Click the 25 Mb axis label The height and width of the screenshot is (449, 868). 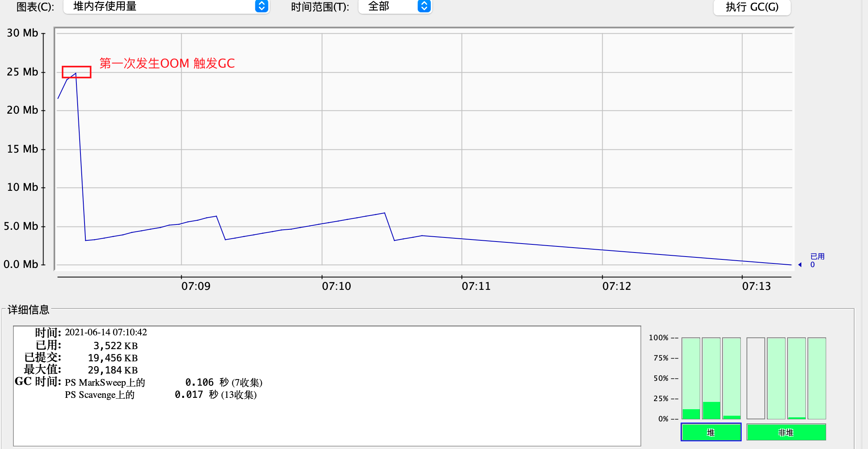[x=22, y=72]
